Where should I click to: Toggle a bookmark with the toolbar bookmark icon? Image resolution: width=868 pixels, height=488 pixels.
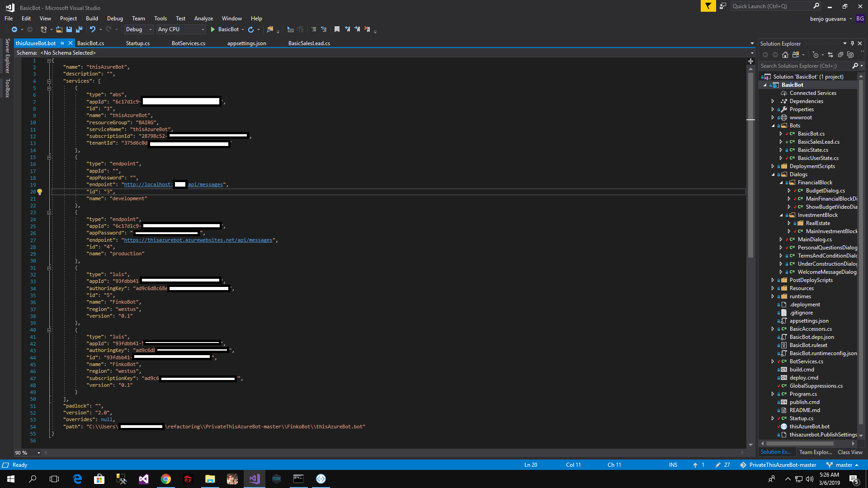click(337, 29)
